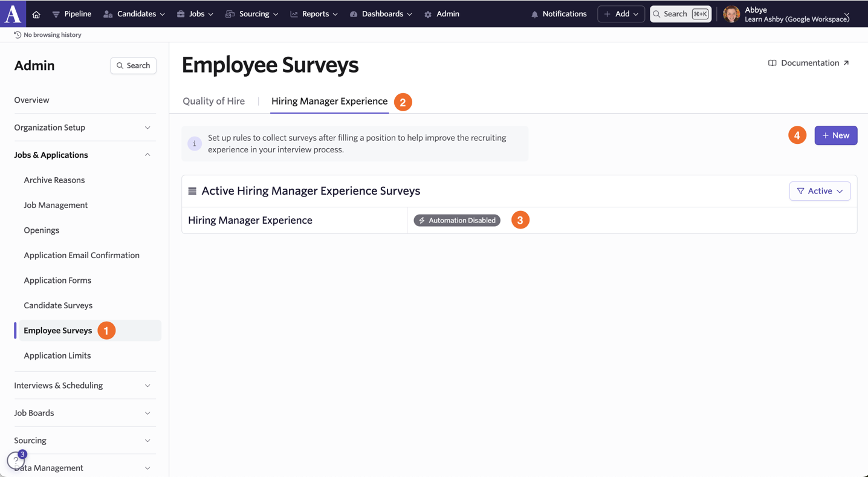
Task: Open the Reports dropdown menu
Action: 314,14
